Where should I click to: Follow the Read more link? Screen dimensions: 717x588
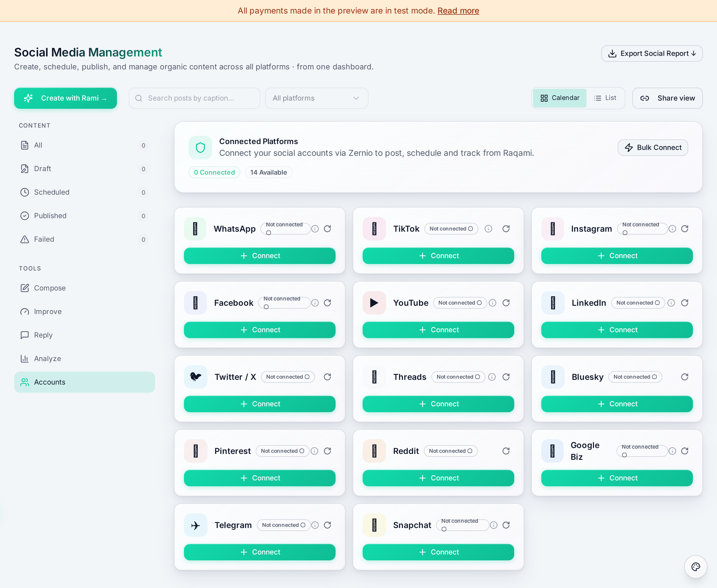pos(458,11)
